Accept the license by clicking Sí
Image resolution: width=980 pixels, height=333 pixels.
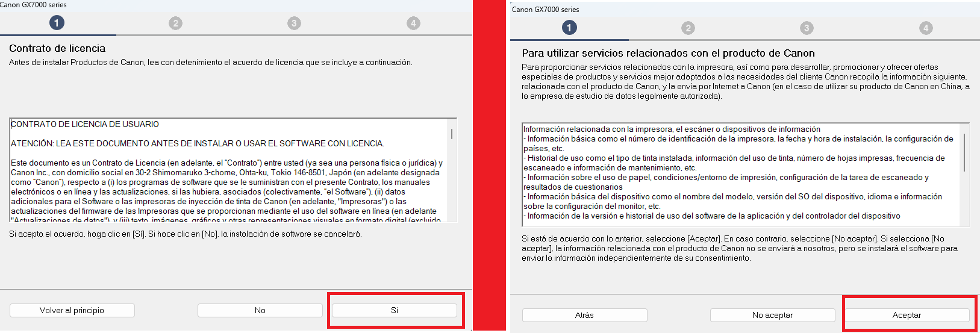(x=395, y=310)
